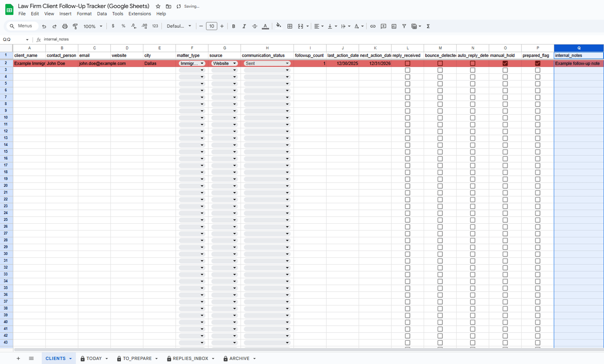Open CLIENTS tab options arrow
The image size is (604, 364).
point(70,358)
